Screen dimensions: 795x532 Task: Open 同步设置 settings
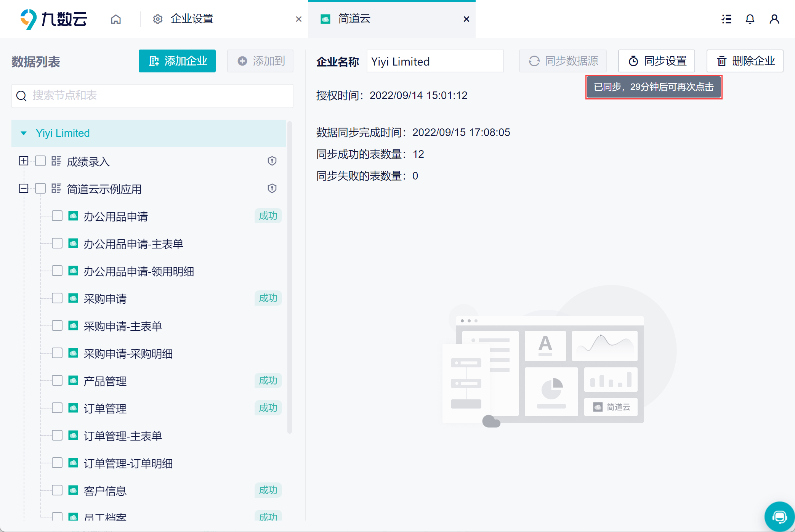point(656,61)
